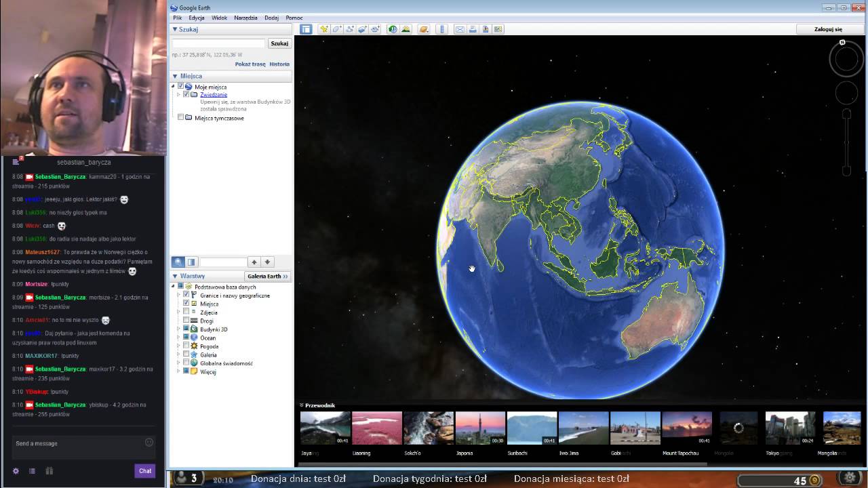This screenshot has height=488, width=868.
Task: Click the Zaloguj się button
Action: 828,29
